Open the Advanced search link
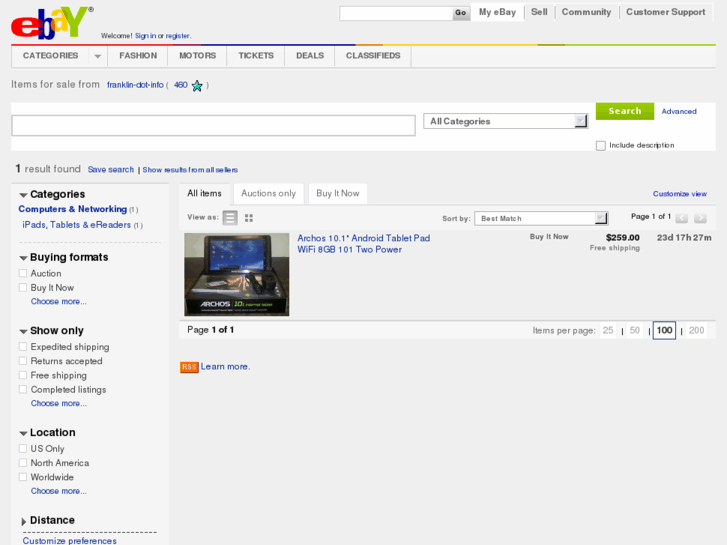727x545 pixels. pos(679,111)
